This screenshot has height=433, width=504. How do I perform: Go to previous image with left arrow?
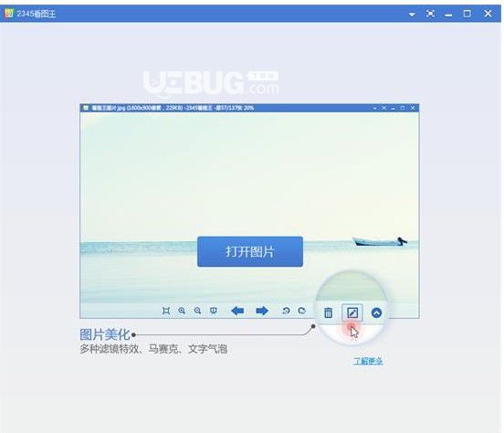point(237,311)
